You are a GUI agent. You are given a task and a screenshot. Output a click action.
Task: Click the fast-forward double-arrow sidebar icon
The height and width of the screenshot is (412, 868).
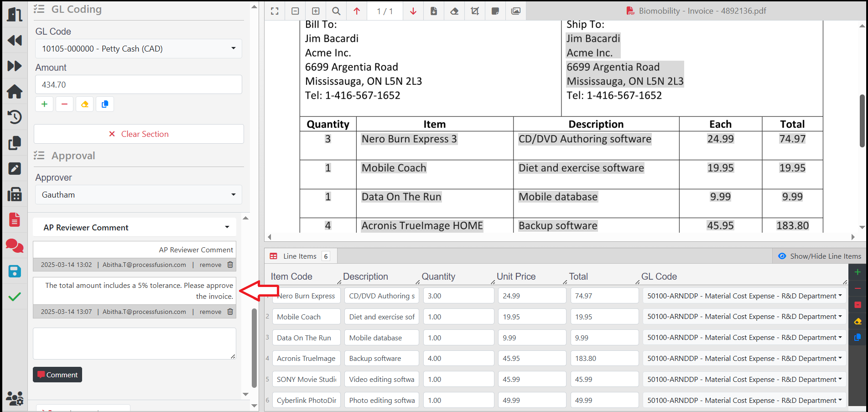(15, 66)
